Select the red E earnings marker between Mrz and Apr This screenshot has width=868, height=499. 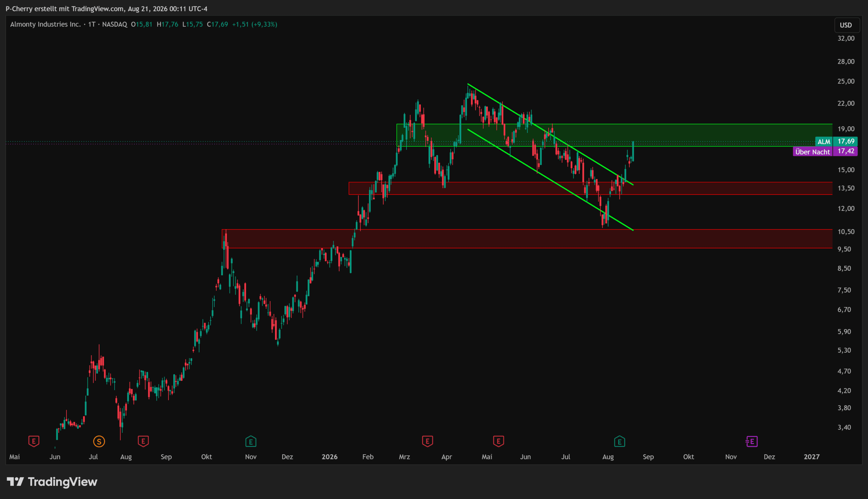click(427, 441)
